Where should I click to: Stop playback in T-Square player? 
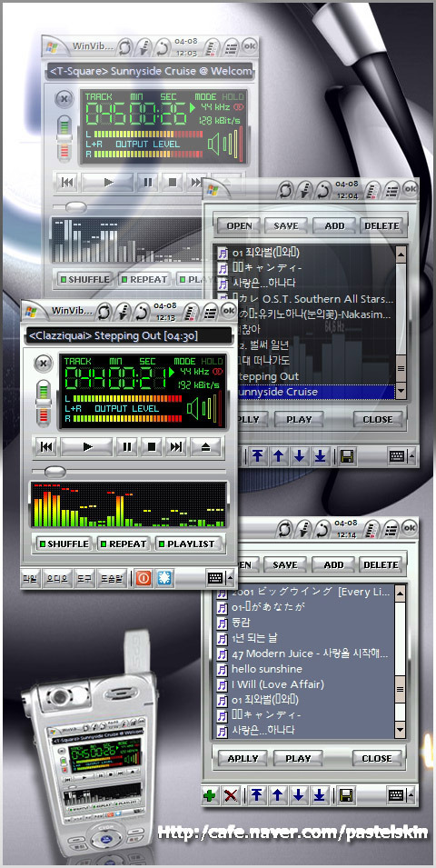point(172,182)
